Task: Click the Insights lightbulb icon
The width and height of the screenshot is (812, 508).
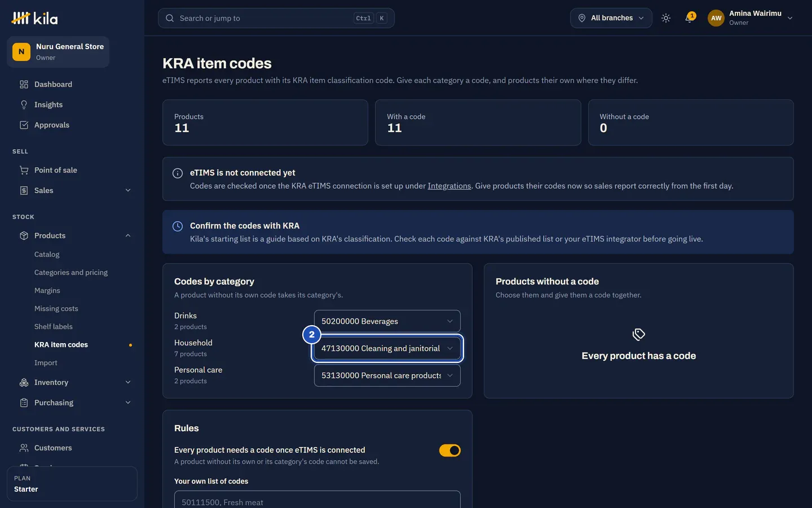Action: 24,104
